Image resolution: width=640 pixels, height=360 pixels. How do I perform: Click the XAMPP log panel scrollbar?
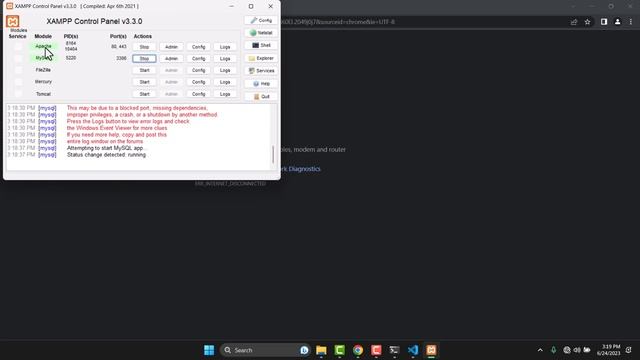click(x=273, y=154)
